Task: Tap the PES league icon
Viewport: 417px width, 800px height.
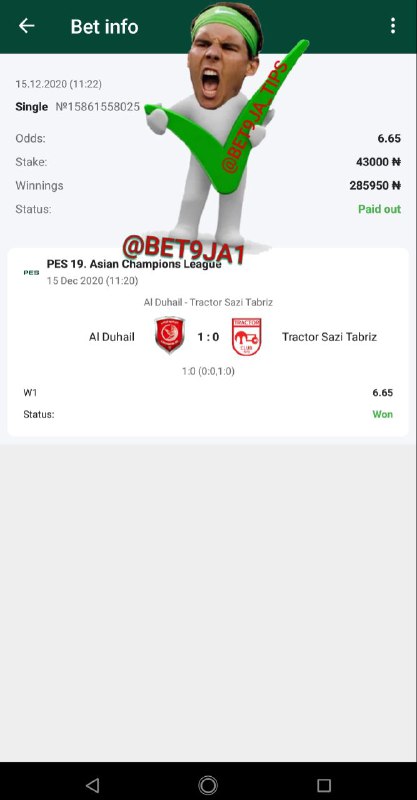Action: (31, 272)
